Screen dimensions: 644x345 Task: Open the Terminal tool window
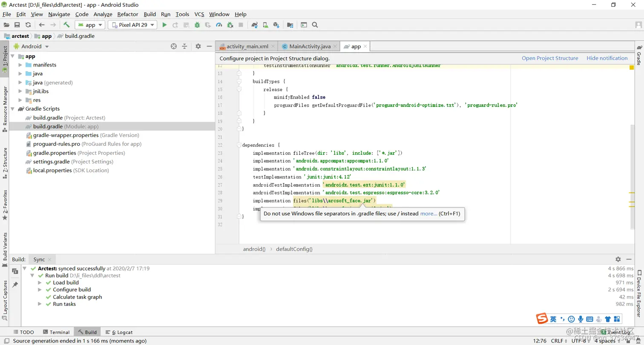pos(56,332)
